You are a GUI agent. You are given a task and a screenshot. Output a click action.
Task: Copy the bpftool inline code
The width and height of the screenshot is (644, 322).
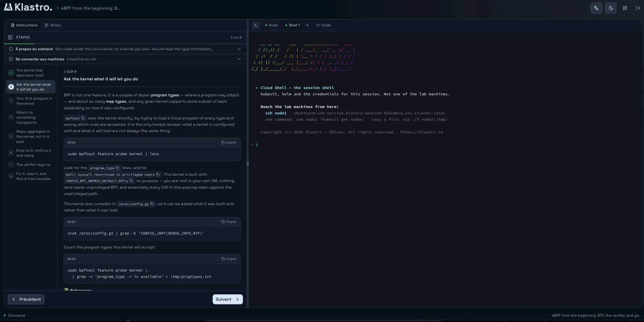click(x=83, y=118)
